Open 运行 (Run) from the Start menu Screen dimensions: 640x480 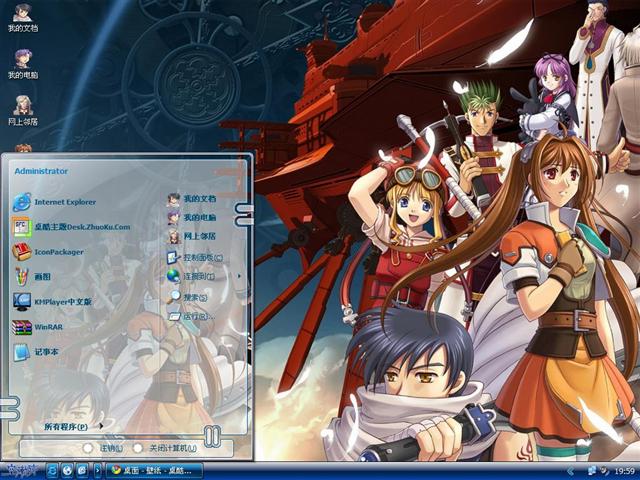pos(191,316)
